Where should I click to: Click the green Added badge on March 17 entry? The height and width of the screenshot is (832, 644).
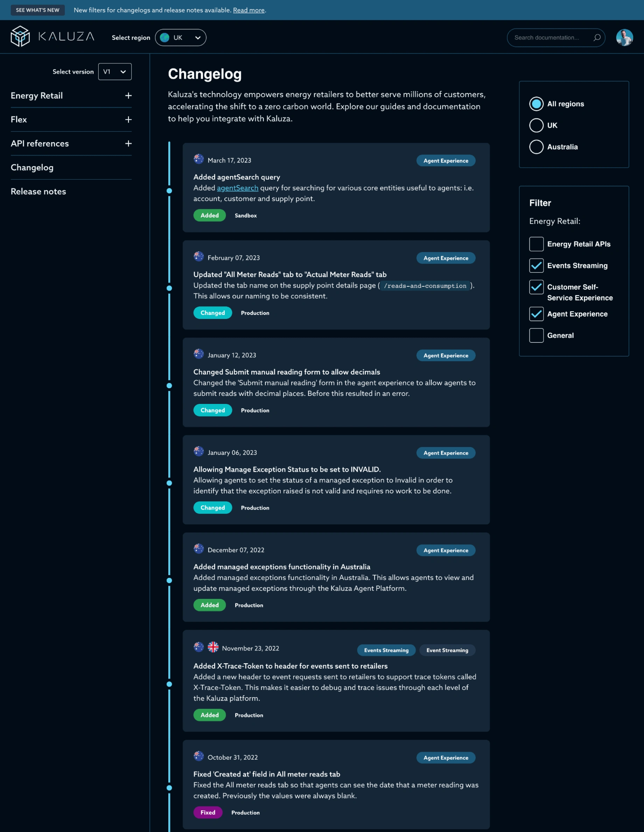[209, 215]
